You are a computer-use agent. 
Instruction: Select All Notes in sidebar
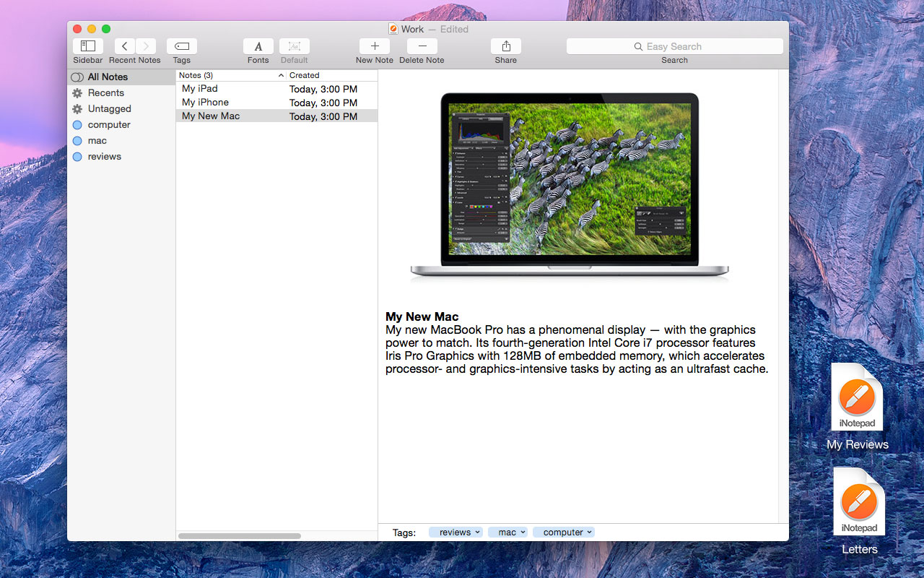tap(108, 77)
